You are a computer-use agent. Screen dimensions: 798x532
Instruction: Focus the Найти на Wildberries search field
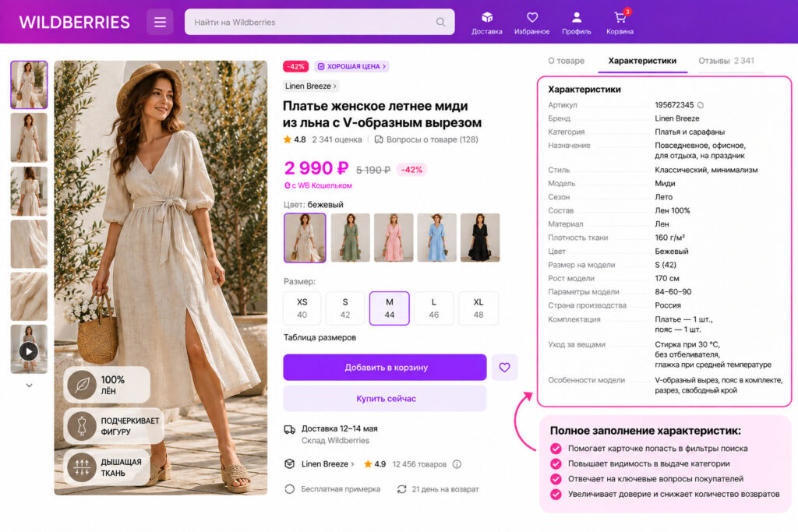320,22
